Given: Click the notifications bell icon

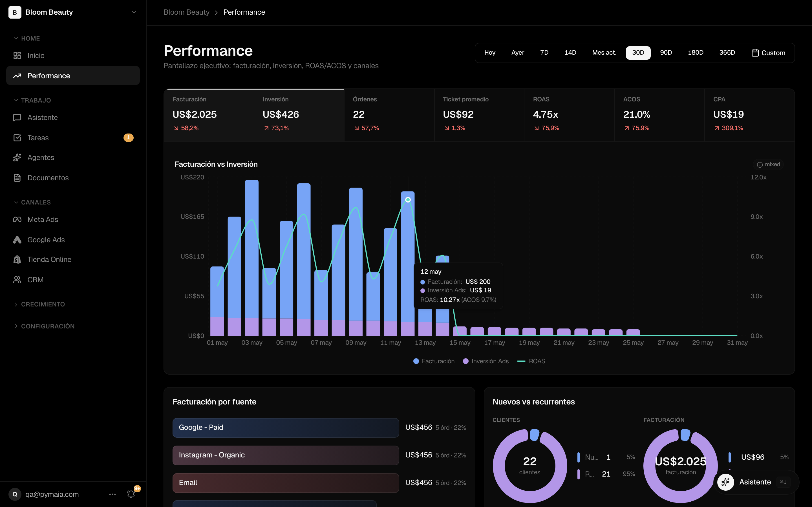Looking at the screenshot, I should [x=131, y=494].
